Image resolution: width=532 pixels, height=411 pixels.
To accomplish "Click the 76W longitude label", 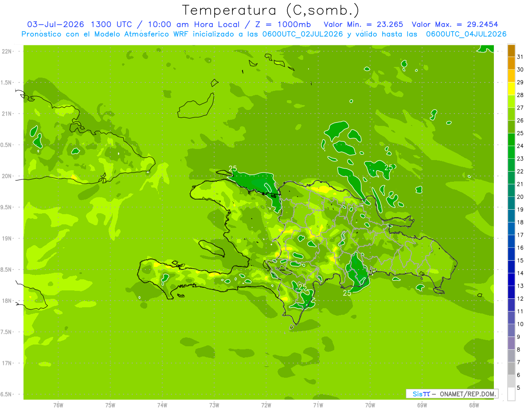I will click(58, 405).
